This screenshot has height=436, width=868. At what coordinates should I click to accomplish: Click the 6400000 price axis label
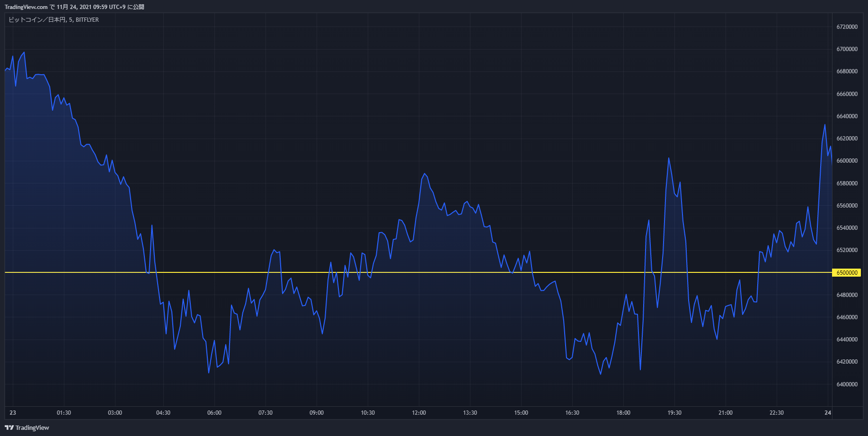pos(847,384)
